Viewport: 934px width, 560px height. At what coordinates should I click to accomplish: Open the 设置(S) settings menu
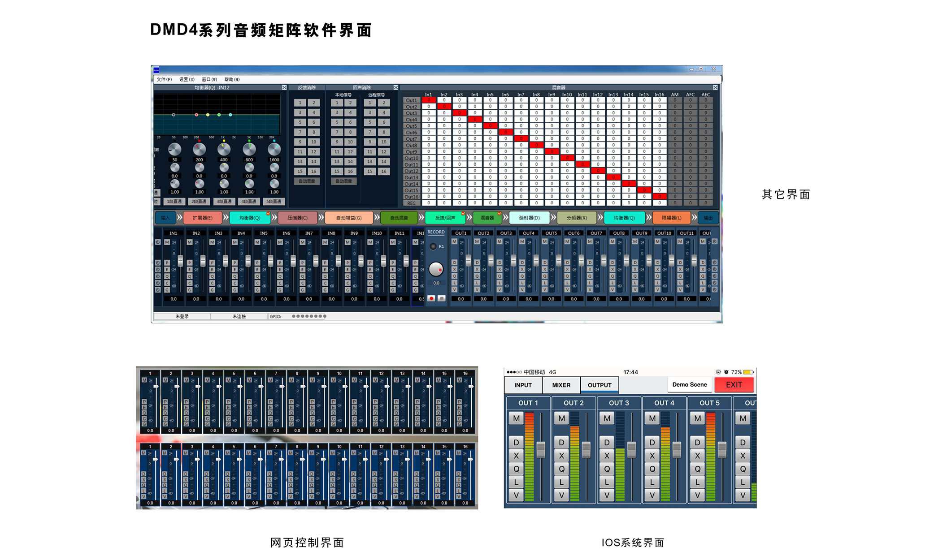pos(187,79)
